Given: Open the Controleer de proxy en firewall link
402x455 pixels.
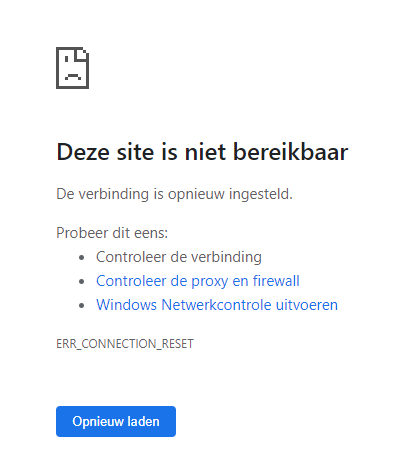Looking at the screenshot, I should (198, 281).
